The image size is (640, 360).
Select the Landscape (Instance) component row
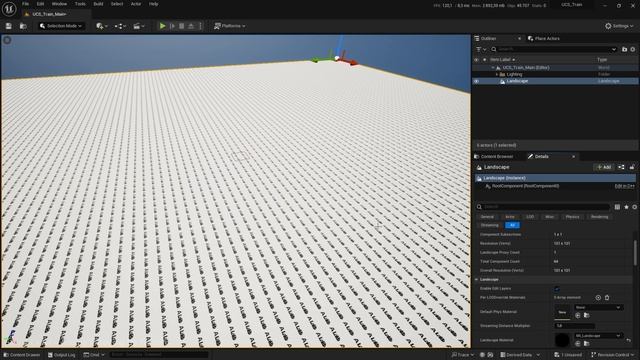pos(555,178)
